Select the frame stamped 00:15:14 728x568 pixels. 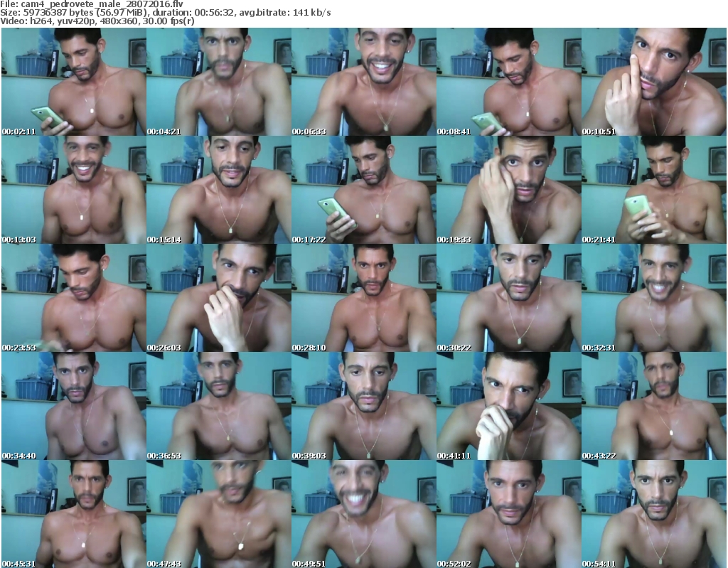tap(219, 190)
